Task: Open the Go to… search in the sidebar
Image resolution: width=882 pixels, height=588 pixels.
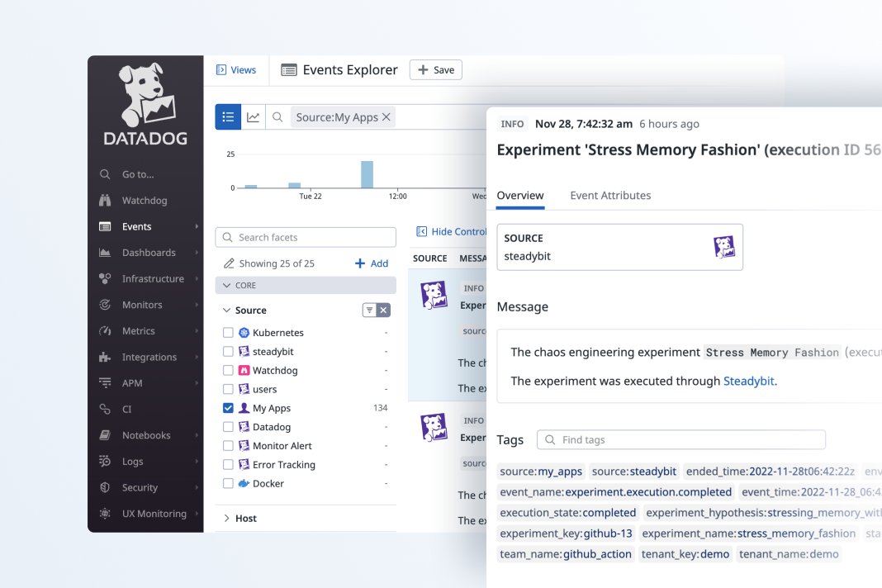Action: coord(137,174)
